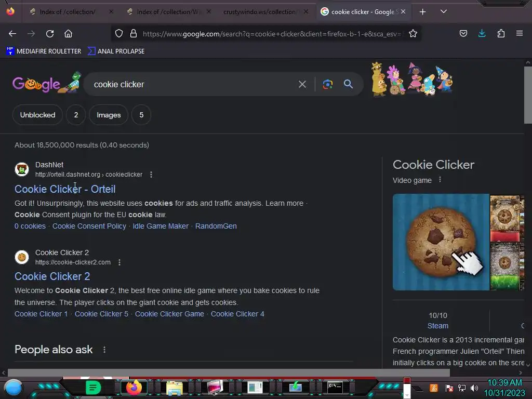
Task: Open options for DashNet result
Action: point(151,175)
